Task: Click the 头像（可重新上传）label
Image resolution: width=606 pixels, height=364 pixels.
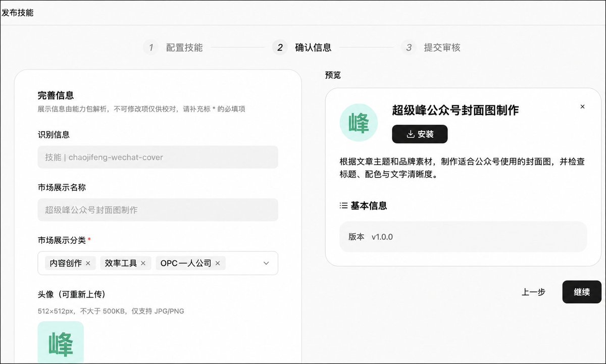Action: tap(72, 294)
